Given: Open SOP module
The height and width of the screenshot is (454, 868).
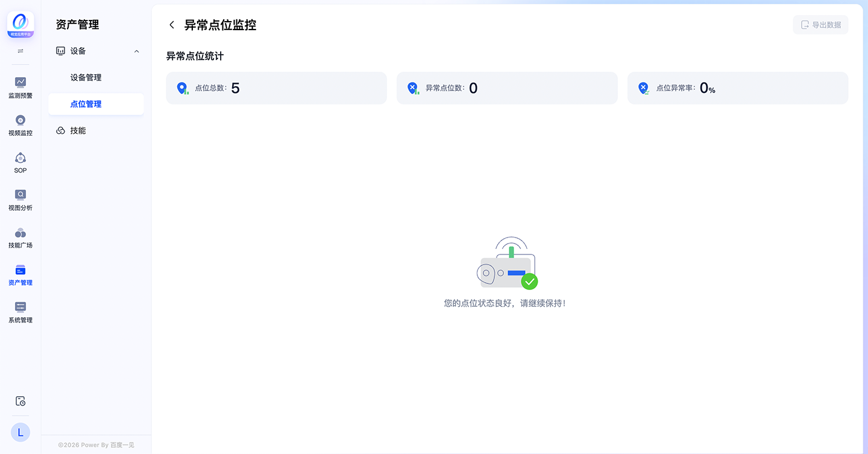Looking at the screenshot, I should coord(20,162).
